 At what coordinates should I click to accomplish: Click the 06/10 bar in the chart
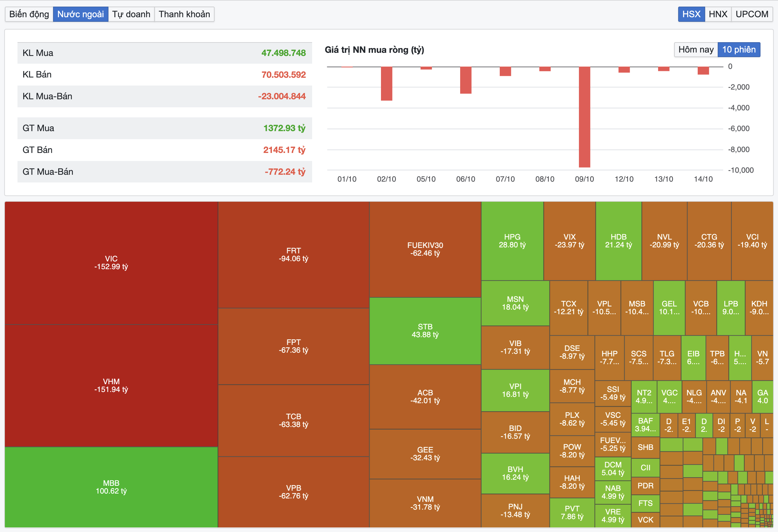466,80
